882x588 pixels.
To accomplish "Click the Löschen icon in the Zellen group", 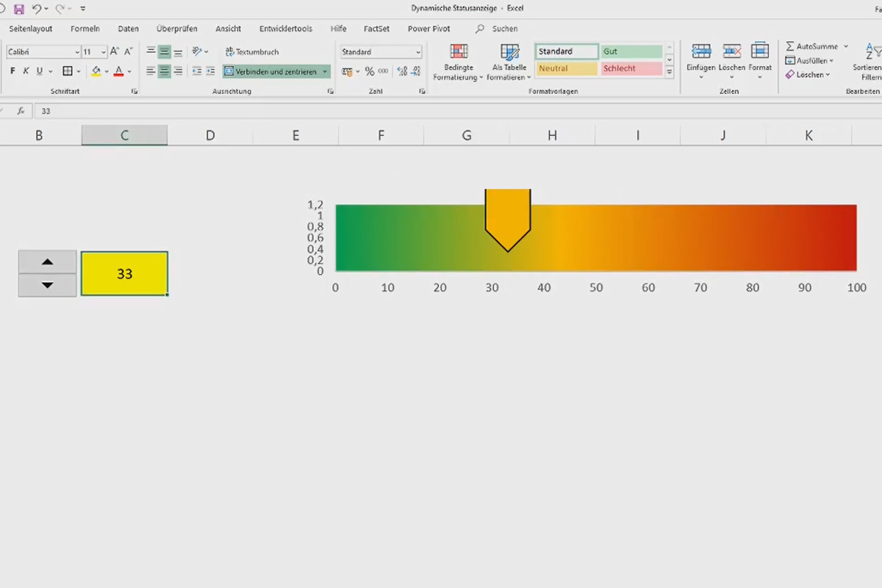I will (x=731, y=59).
